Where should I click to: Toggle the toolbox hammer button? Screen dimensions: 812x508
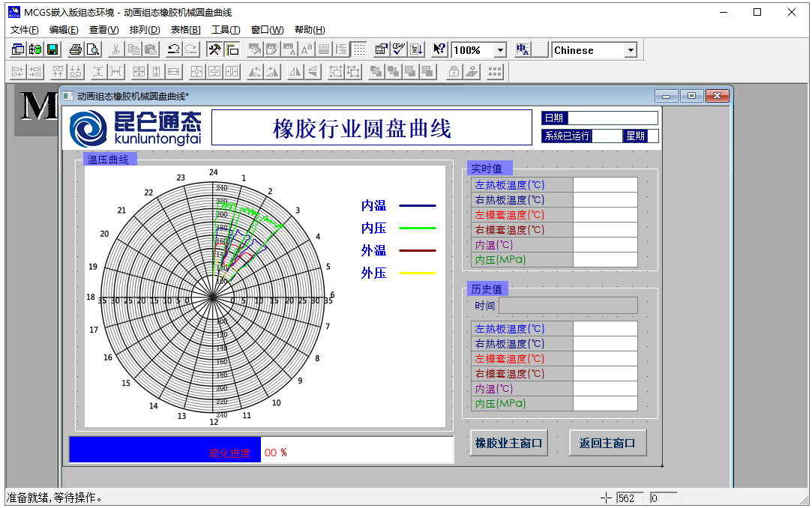[214, 49]
